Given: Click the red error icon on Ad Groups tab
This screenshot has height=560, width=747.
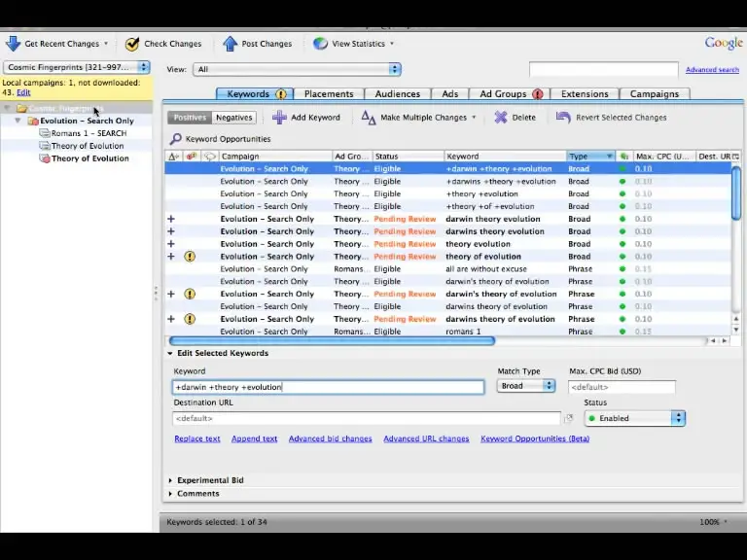Looking at the screenshot, I should click(x=538, y=94).
